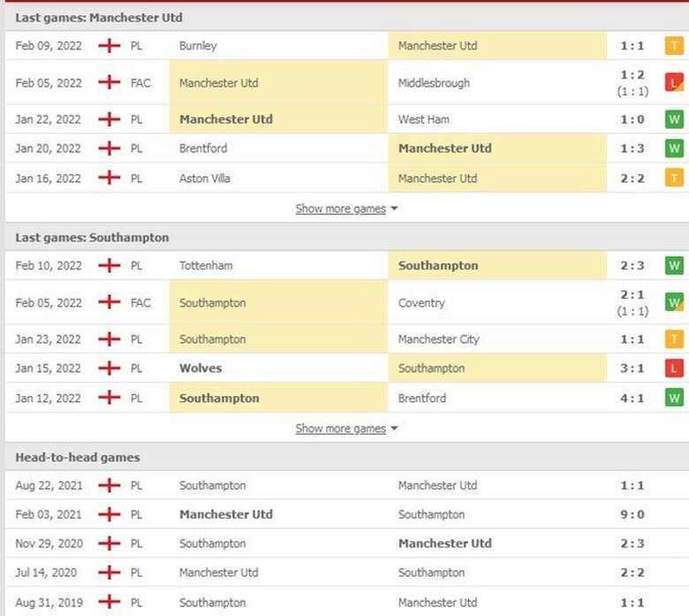Click the red L result badge for Middlesbrough game
Image resolution: width=689 pixels, height=616 pixels.
click(x=674, y=83)
